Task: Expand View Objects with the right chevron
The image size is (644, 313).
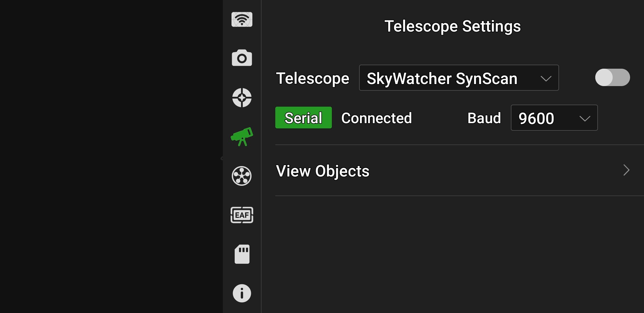Action: click(x=626, y=170)
